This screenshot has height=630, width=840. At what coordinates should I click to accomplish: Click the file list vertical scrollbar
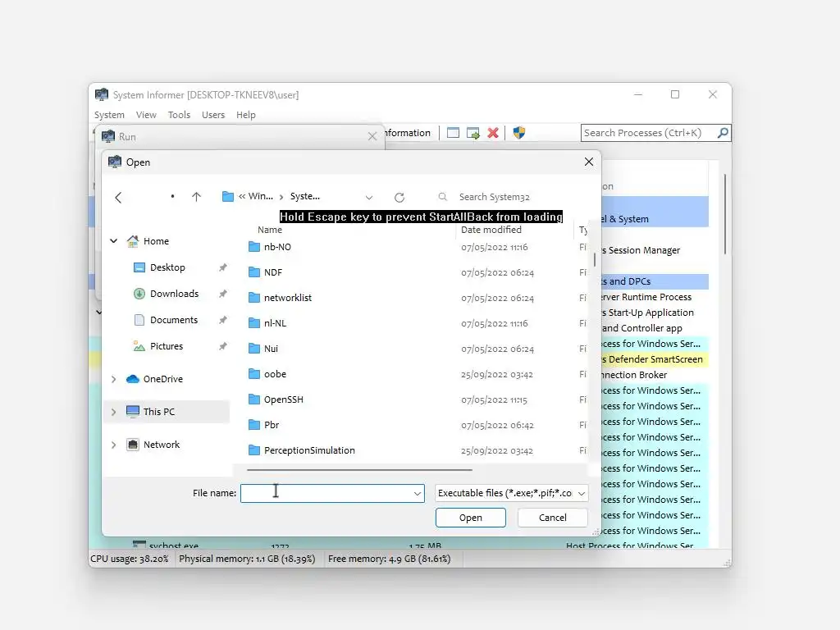pos(594,260)
